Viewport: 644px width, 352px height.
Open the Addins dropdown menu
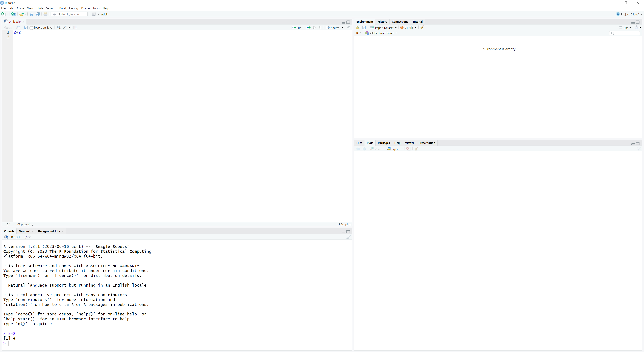(107, 14)
